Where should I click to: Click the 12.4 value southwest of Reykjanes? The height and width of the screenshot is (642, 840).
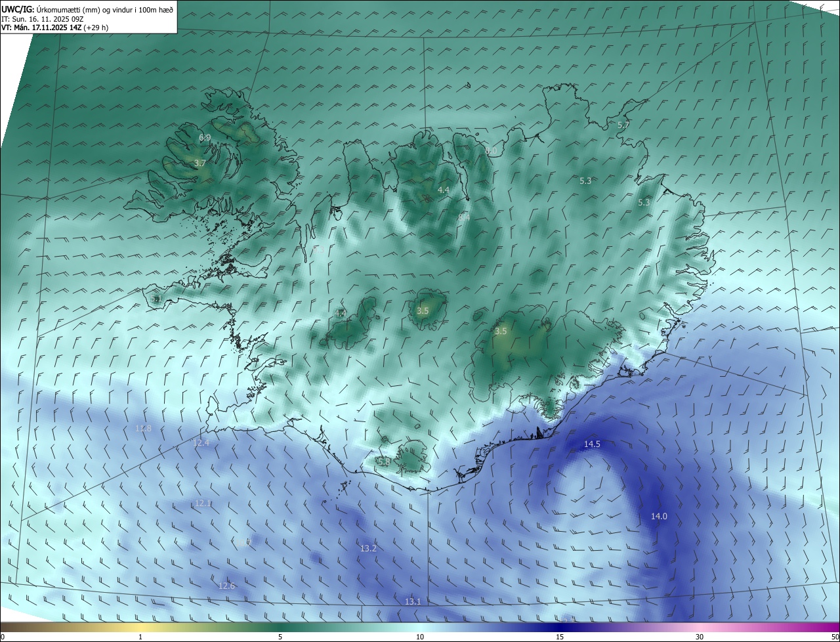tap(201, 443)
